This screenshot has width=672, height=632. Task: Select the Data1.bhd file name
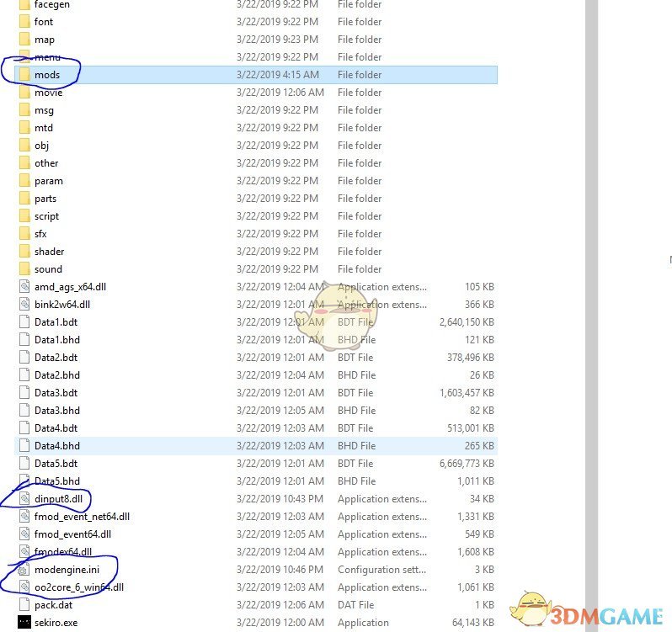57,339
